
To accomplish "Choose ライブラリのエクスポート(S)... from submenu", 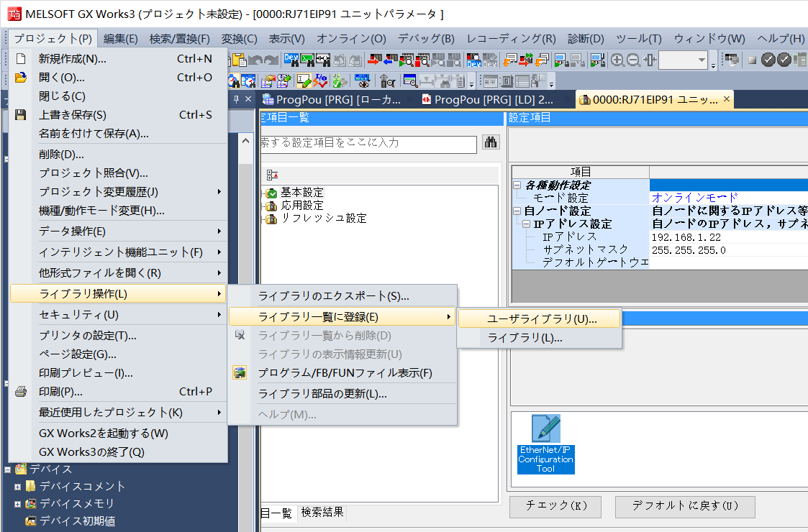I will 333,295.
